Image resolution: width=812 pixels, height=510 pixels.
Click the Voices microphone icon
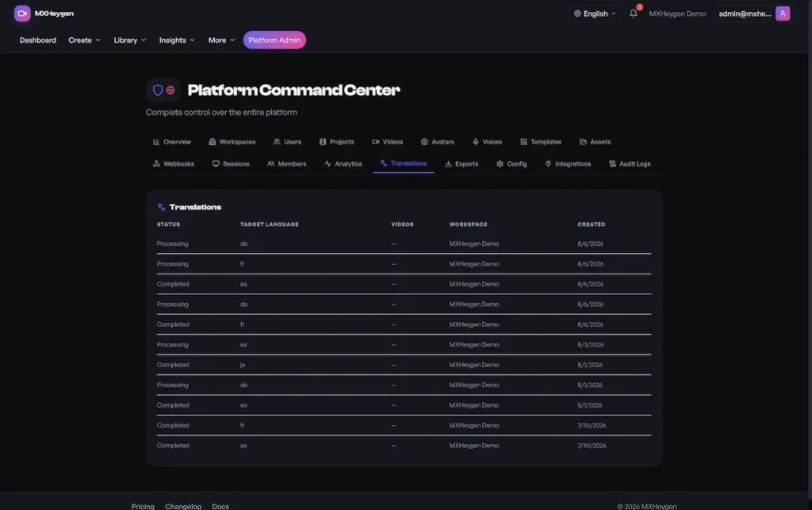(x=476, y=142)
